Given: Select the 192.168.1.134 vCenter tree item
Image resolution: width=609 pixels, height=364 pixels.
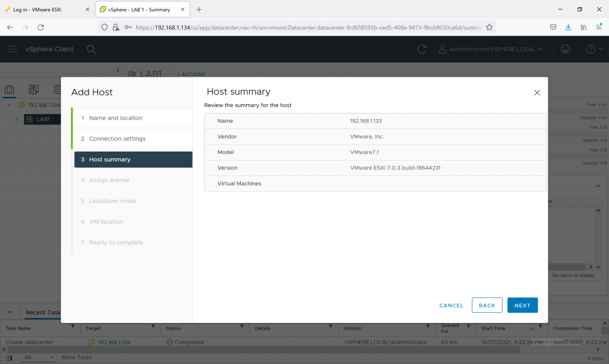Looking at the screenshot, I should tap(39, 105).
